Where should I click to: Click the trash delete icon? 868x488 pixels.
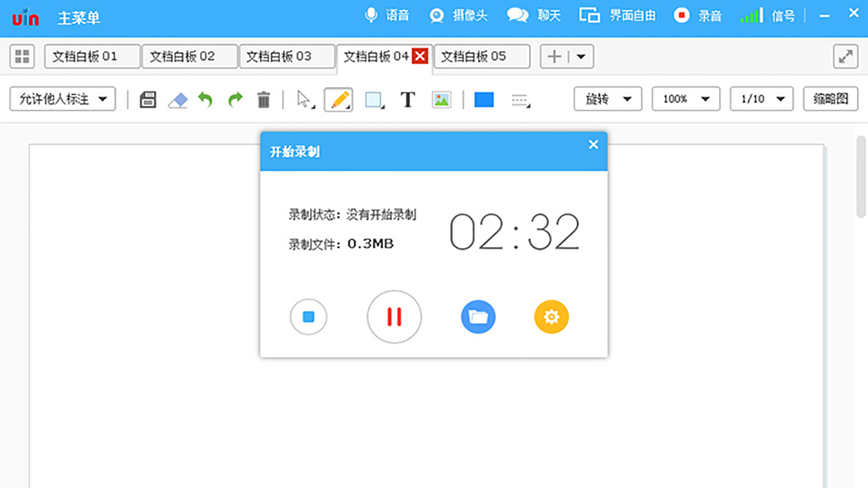264,99
